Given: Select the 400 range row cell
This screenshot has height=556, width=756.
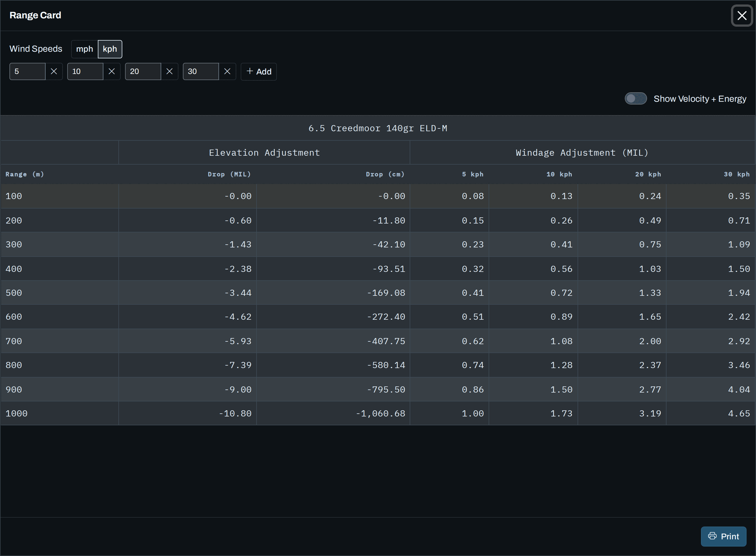Looking at the screenshot, I should 60,269.
